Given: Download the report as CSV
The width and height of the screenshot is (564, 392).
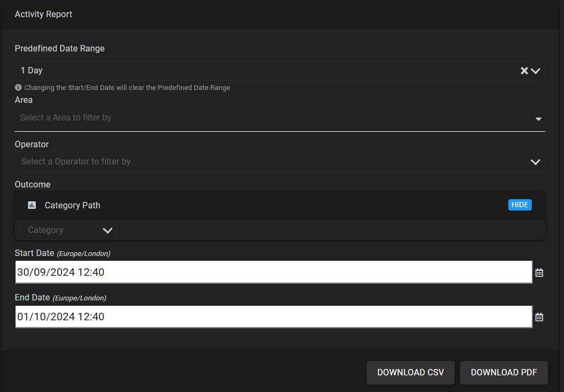Looking at the screenshot, I should tap(411, 373).
